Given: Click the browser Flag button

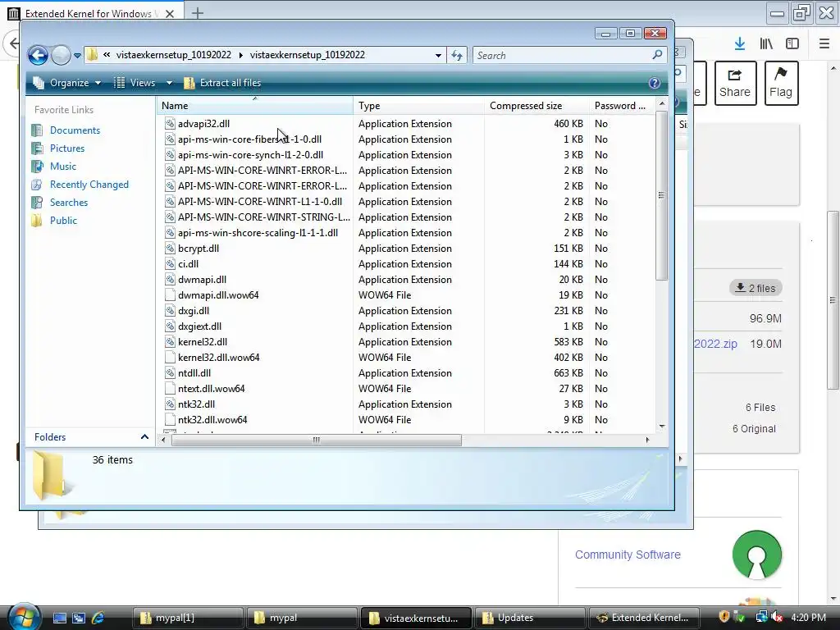Looking at the screenshot, I should pos(781,83).
